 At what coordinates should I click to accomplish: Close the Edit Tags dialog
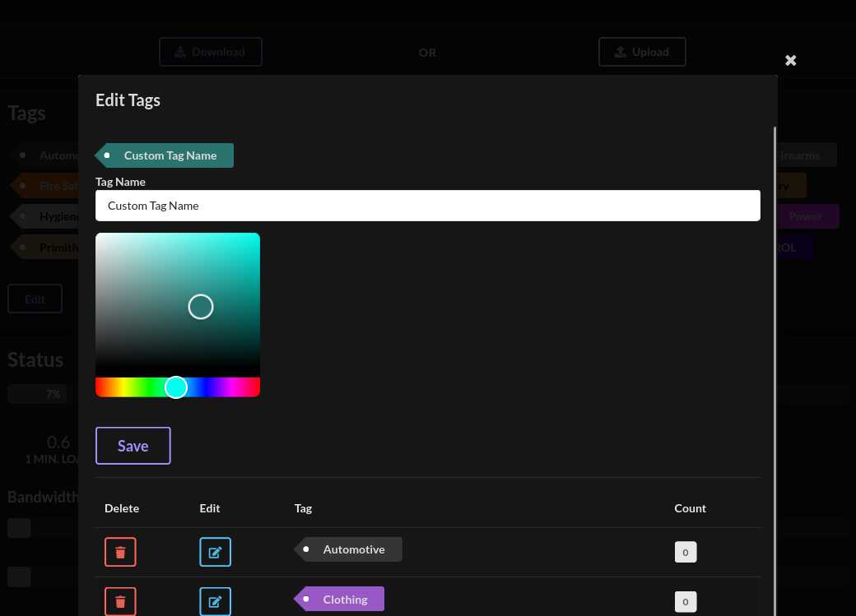coord(790,61)
